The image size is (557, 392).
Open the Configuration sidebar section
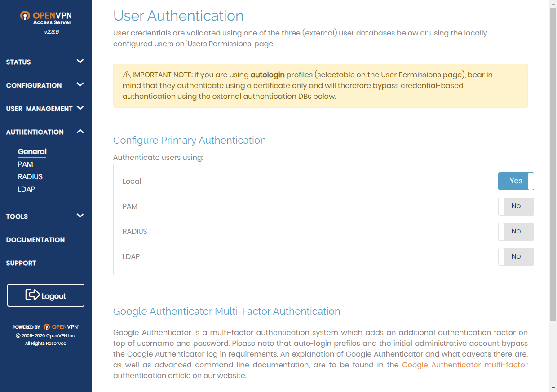click(x=34, y=85)
